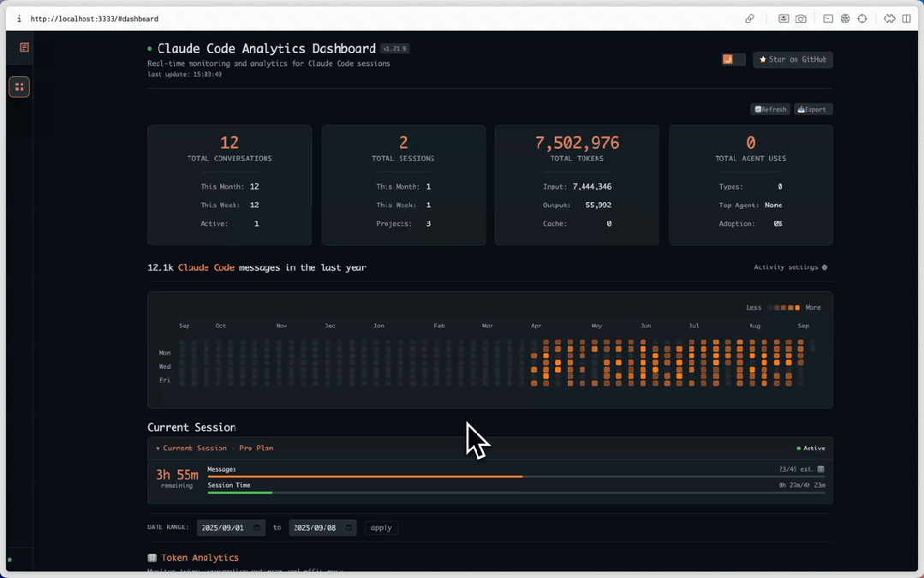Click the Token Analytics section icon
Viewport: 924px width, 578px height.
pyautogui.click(x=152, y=557)
